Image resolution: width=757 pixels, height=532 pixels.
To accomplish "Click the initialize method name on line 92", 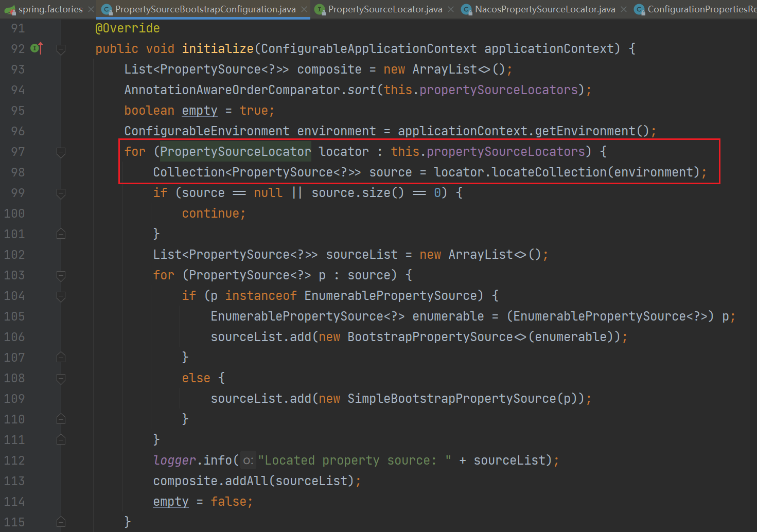I will click(x=218, y=49).
